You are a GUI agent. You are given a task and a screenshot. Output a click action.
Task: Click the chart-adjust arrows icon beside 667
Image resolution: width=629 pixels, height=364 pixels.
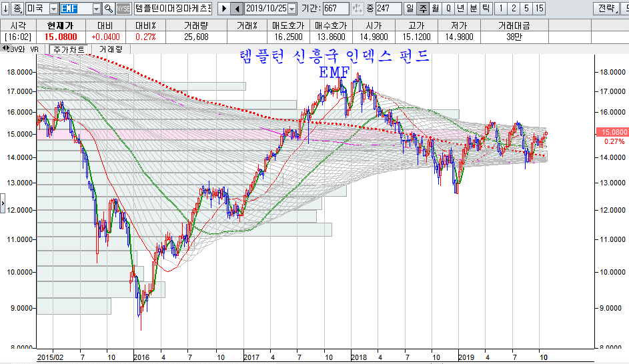tap(357, 9)
